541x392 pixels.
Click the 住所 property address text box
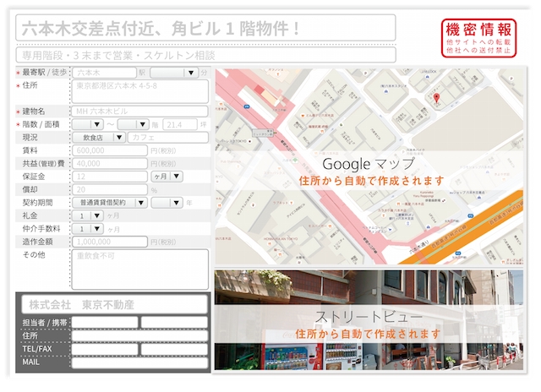click(x=140, y=91)
